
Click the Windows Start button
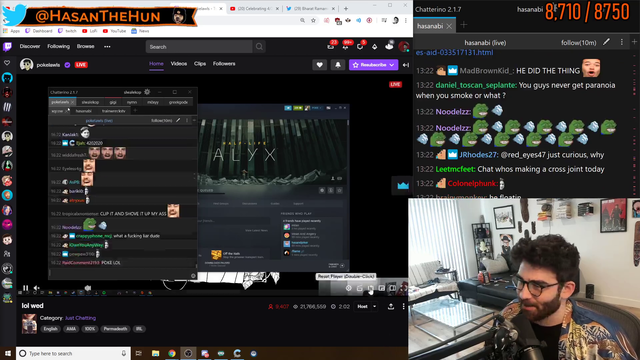point(8,353)
